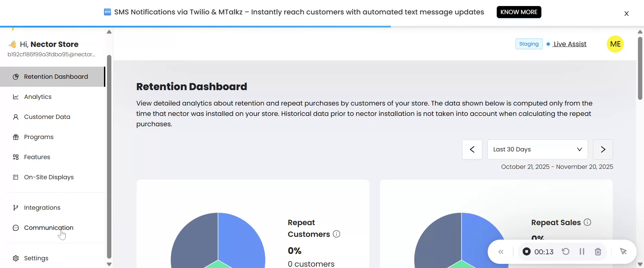Open the Live Assist link
Image resolution: width=644 pixels, height=268 pixels.
tap(570, 44)
